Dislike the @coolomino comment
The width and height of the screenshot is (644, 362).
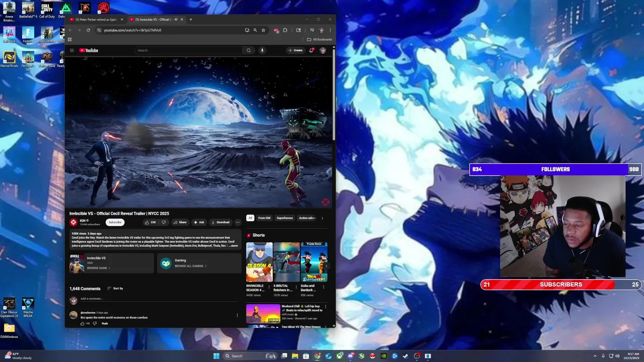(95, 323)
